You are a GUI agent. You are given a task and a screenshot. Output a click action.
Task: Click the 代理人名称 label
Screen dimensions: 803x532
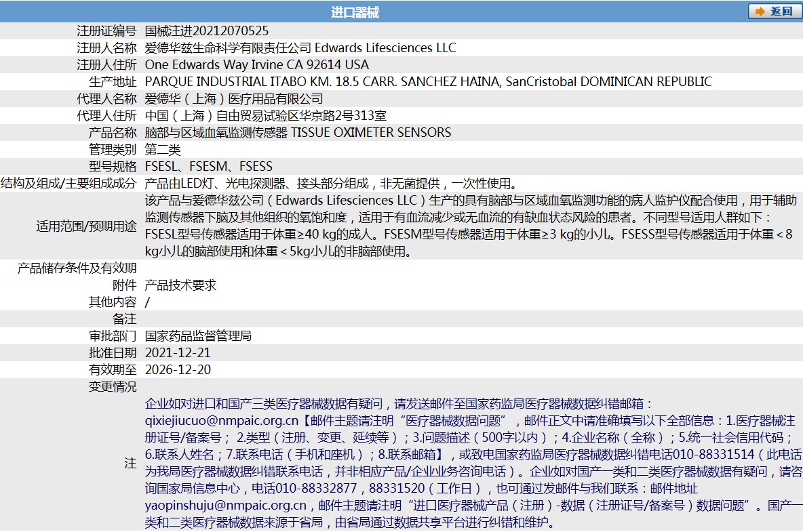click(x=106, y=98)
